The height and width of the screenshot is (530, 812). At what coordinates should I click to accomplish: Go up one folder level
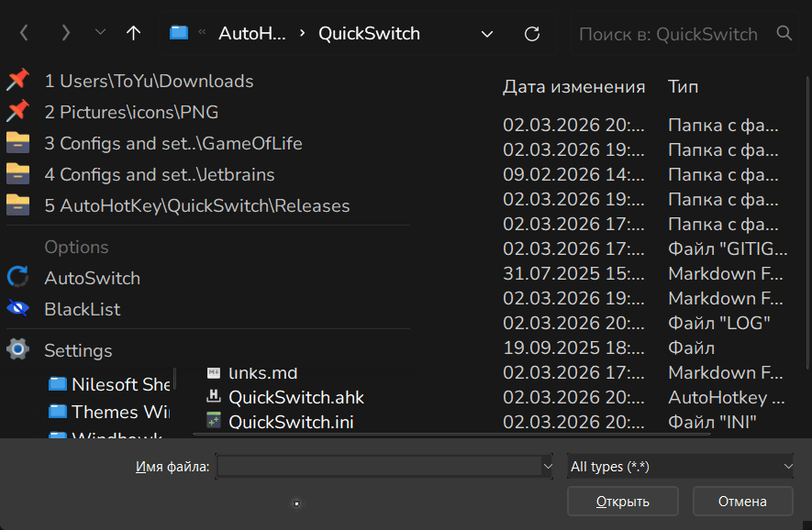(x=134, y=34)
